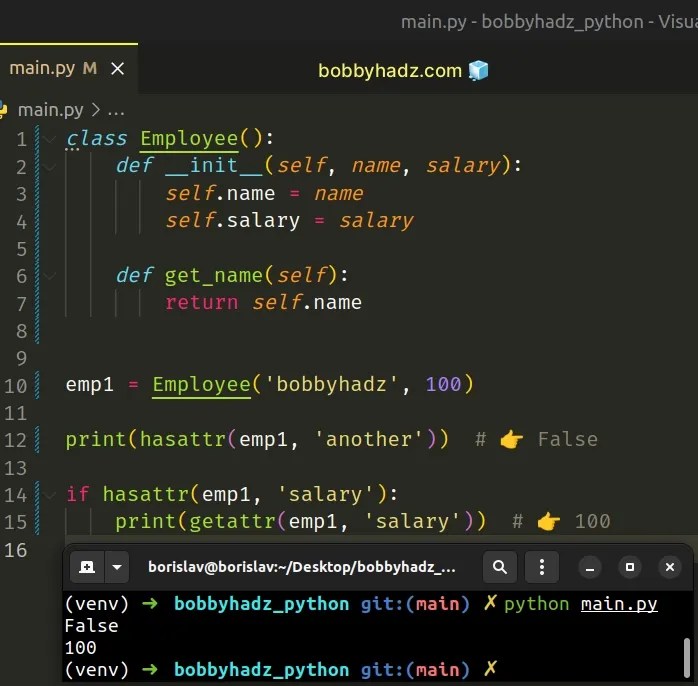Click the terminal new tab icon
The image size is (698, 686).
point(87,567)
